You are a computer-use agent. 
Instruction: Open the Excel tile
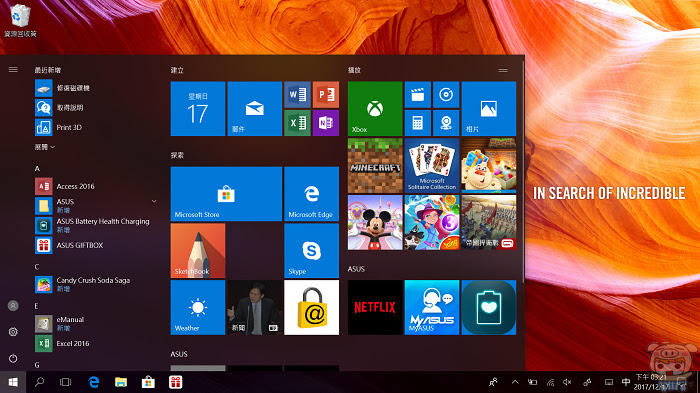coord(297,122)
